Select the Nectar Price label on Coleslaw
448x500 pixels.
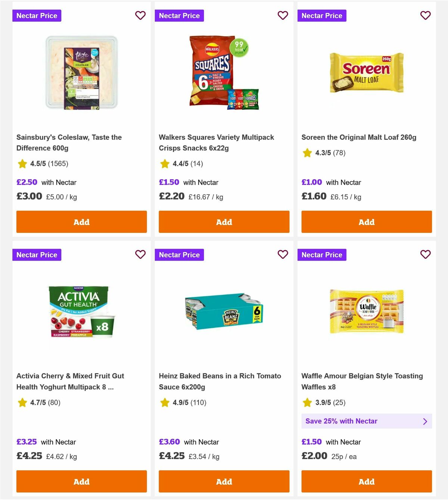[37, 16]
